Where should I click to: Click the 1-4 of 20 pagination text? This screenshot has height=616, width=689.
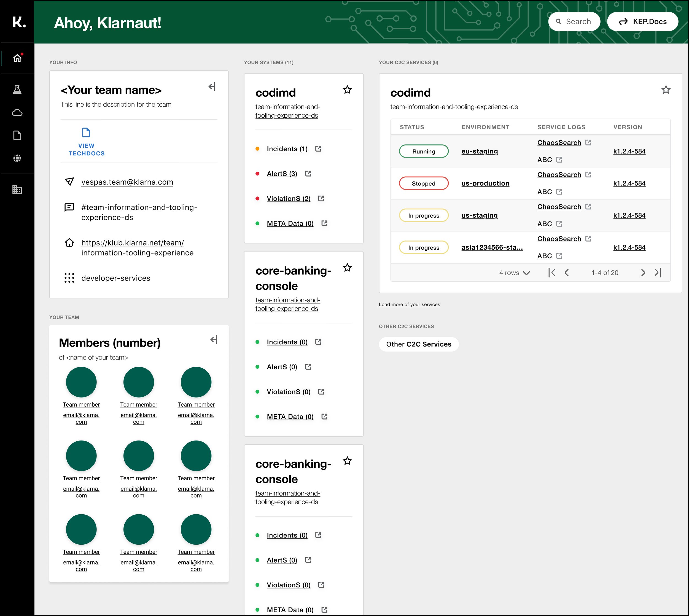pos(605,273)
